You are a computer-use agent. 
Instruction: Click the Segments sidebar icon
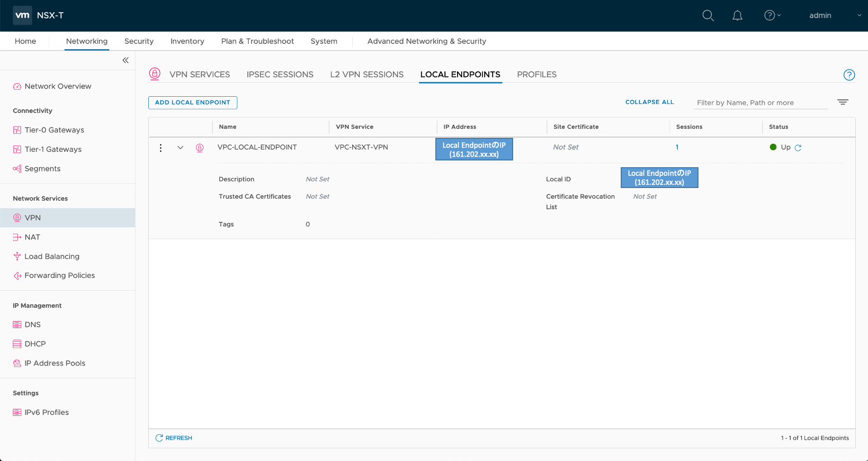tap(17, 169)
